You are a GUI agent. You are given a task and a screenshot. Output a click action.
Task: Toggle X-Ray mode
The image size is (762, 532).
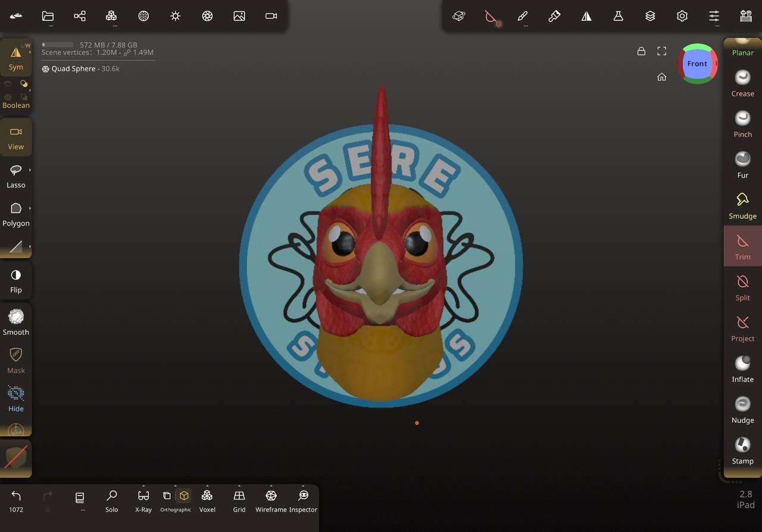point(143,500)
